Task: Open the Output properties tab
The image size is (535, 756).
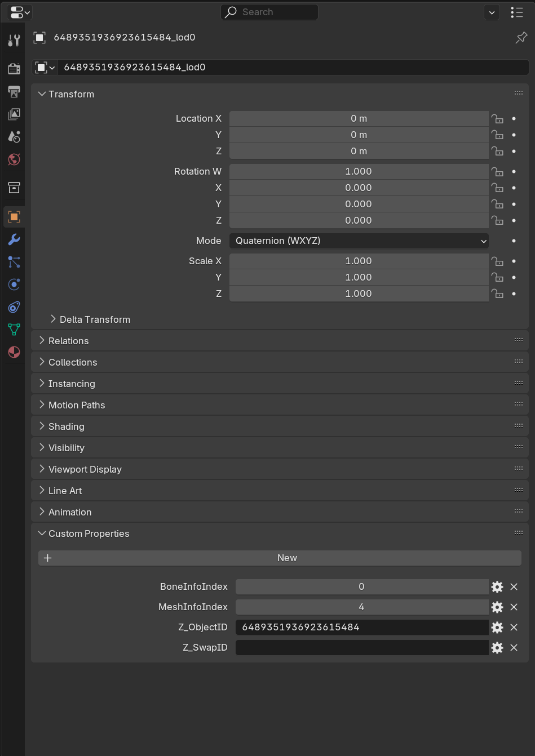Action: (x=14, y=91)
